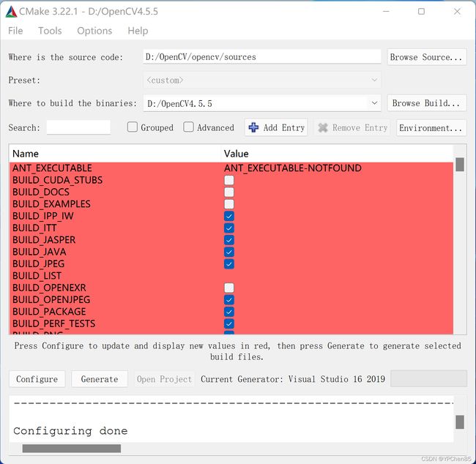Uncheck the BUILD_ITT checkbox

229,228
